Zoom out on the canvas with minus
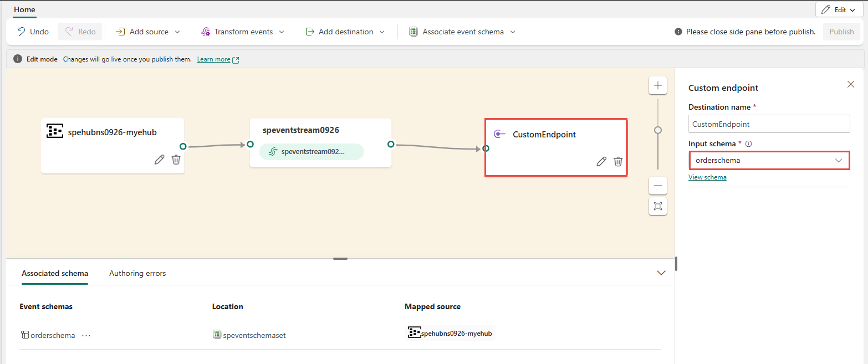Screen dimensions: 868x364 [658, 186]
